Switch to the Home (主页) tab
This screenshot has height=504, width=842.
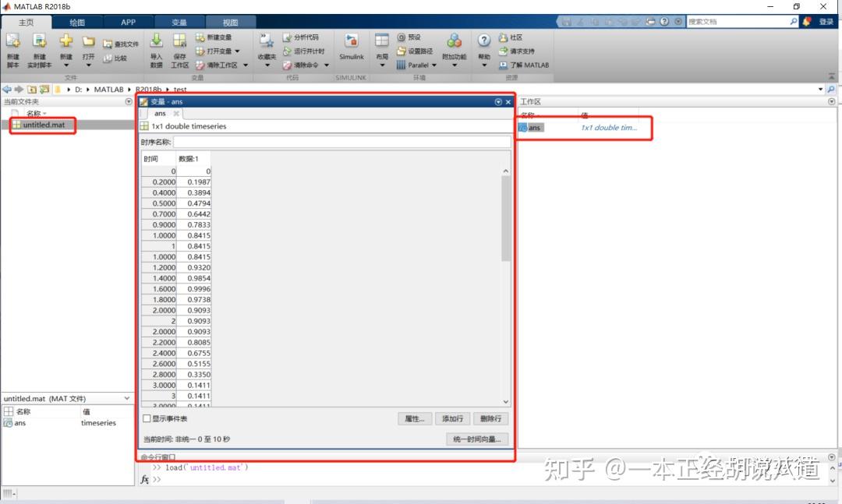(27, 22)
